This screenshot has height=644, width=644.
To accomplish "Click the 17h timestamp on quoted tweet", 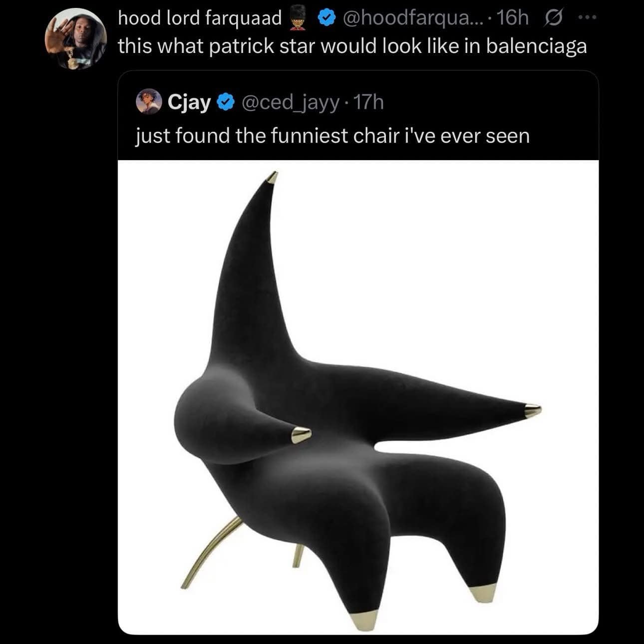I will (x=368, y=102).
